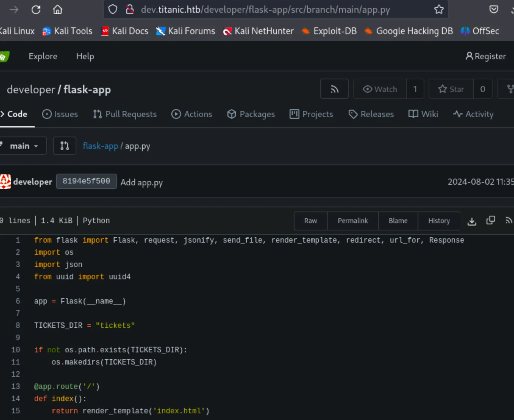
Task: Open the developer author name link
Action: tap(33, 182)
